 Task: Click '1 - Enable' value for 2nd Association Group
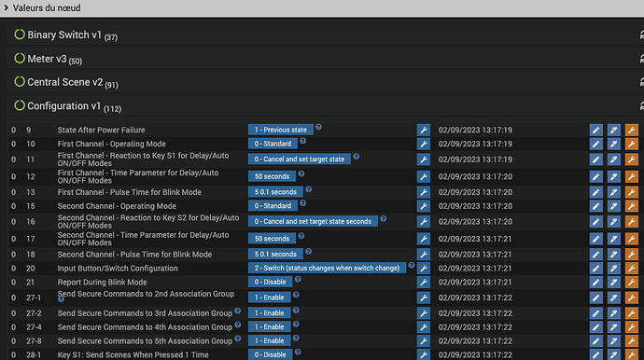(x=269, y=298)
